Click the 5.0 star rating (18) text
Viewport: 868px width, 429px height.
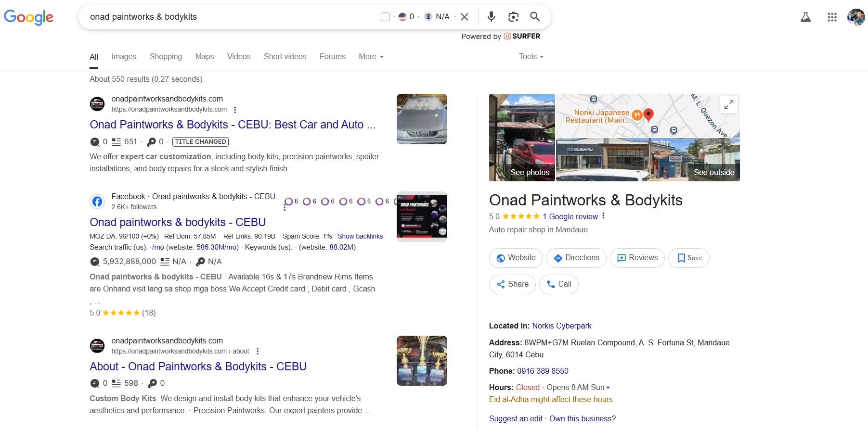(x=123, y=313)
